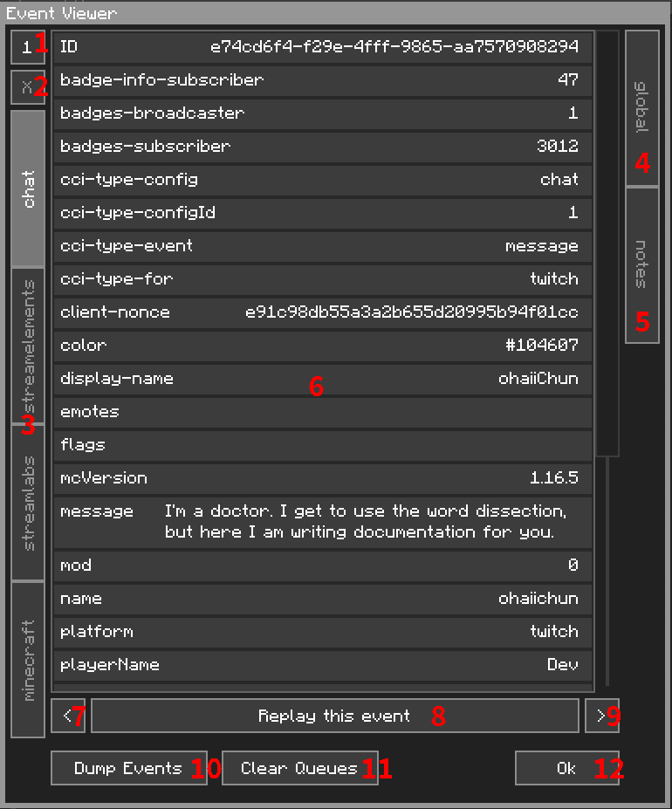Viewport: 672px width, 809px height.
Task: Select the name row showing ohaiichun
Action: [x=323, y=599]
